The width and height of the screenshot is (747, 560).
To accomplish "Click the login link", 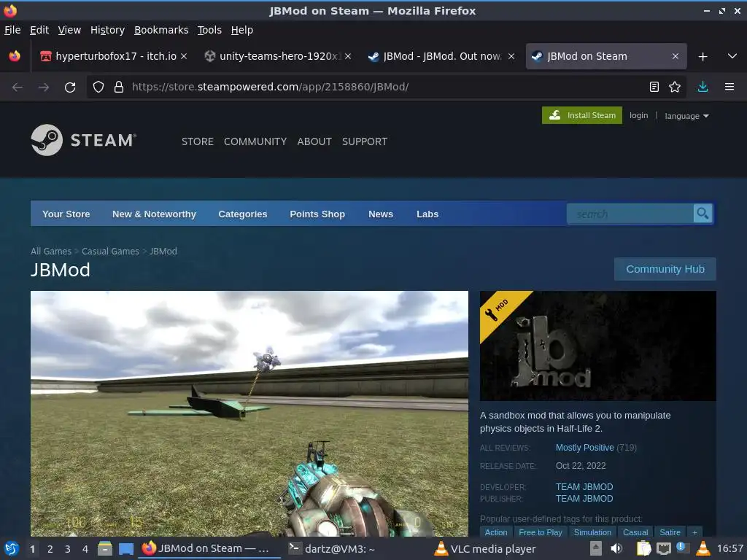I will (638, 115).
